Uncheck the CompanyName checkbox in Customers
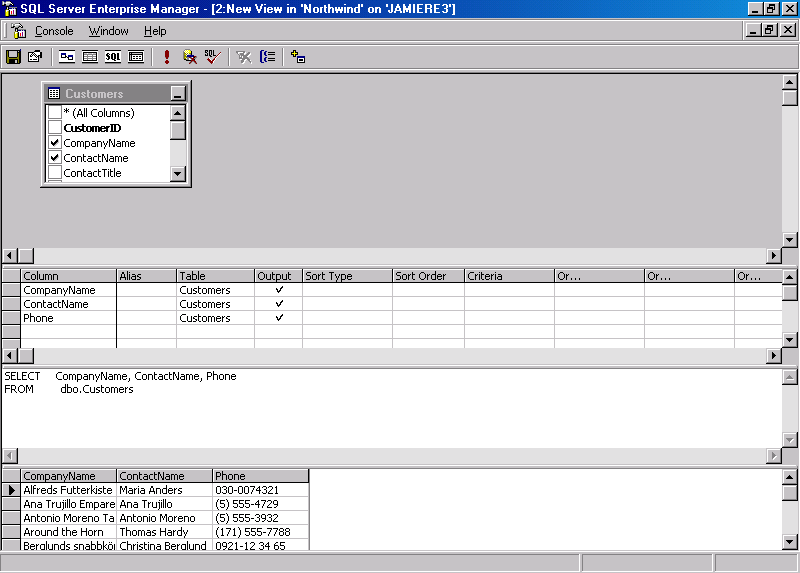800x573 pixels. [x=55, y=142]
